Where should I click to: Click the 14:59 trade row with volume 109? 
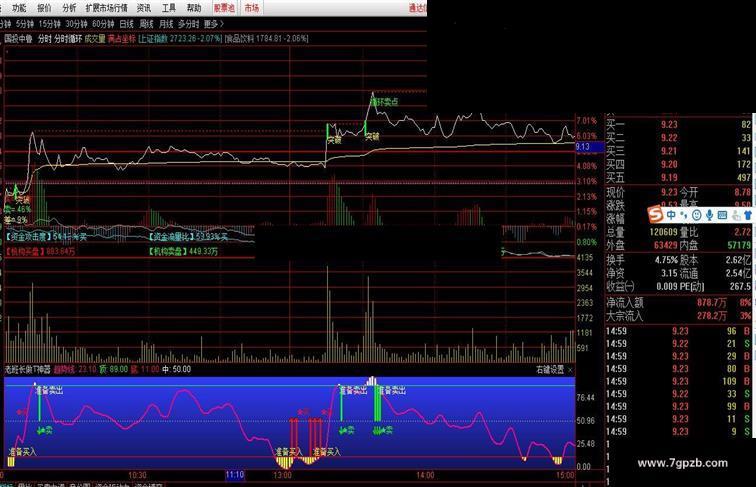tap(678, 381)
